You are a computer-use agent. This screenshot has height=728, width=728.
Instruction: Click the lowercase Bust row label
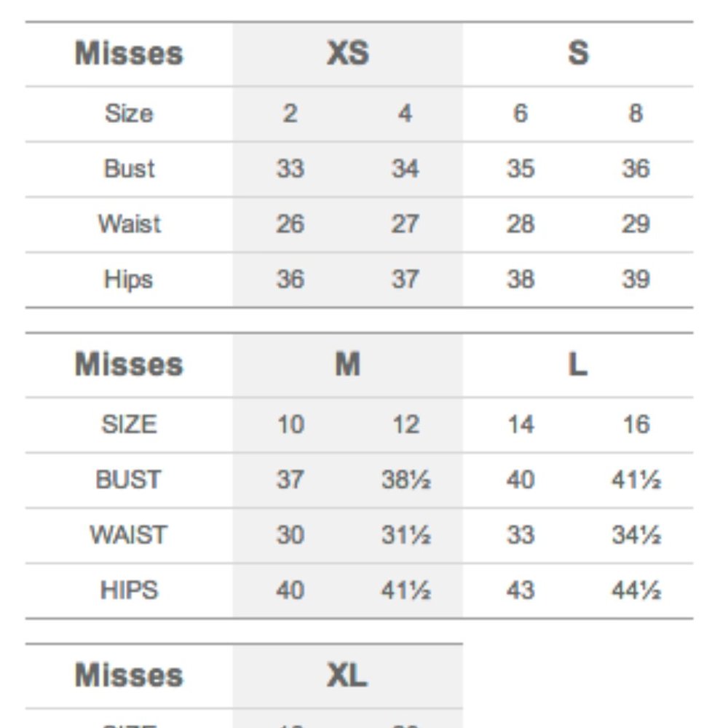tap(129, 169)
